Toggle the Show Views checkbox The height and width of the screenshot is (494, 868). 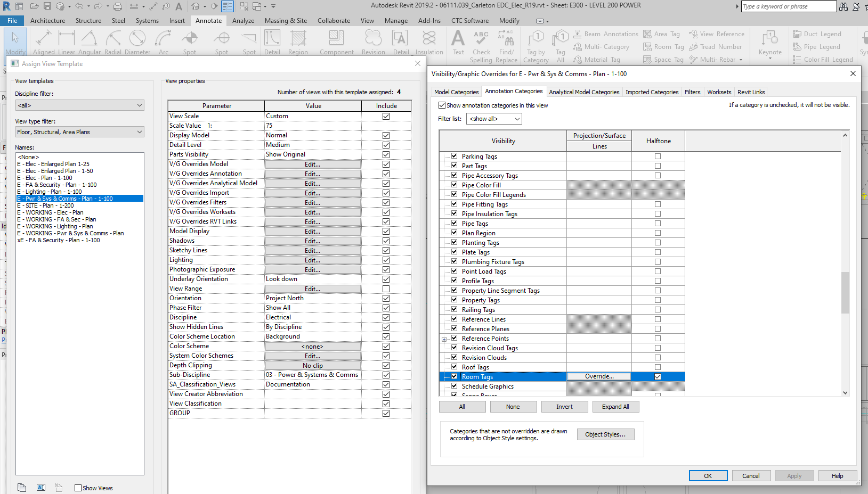click(x=78, y=488)
